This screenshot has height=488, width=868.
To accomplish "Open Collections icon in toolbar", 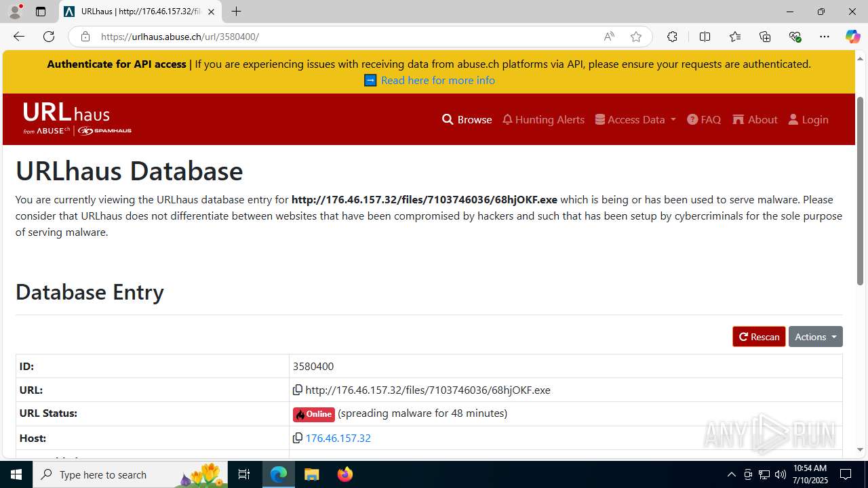I will click(765, 37).
